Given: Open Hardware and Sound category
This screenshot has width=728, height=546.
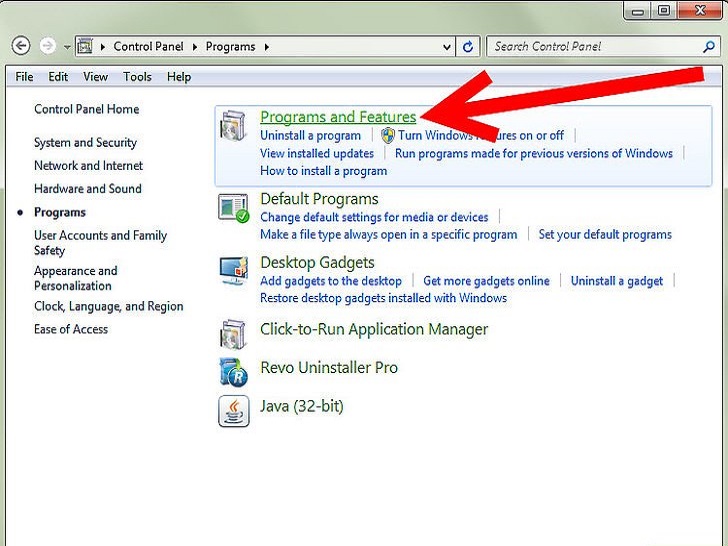Looking at the screenshot, I should tap(88, 189).
